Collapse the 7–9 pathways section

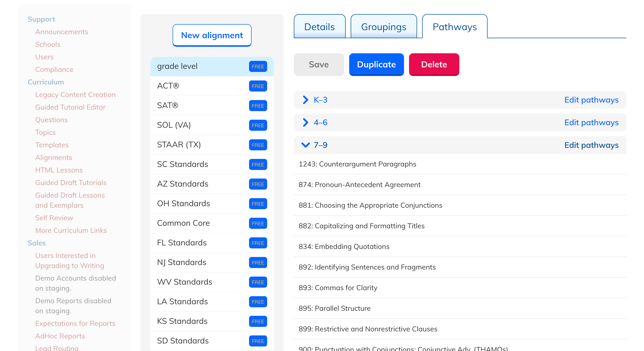click(305, 145)
